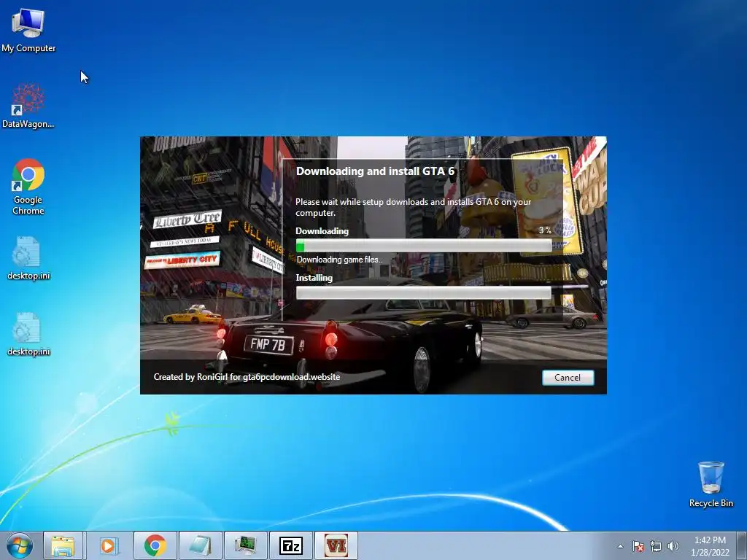Click 'Created by RoniGirl' credit text

(247, 377)
